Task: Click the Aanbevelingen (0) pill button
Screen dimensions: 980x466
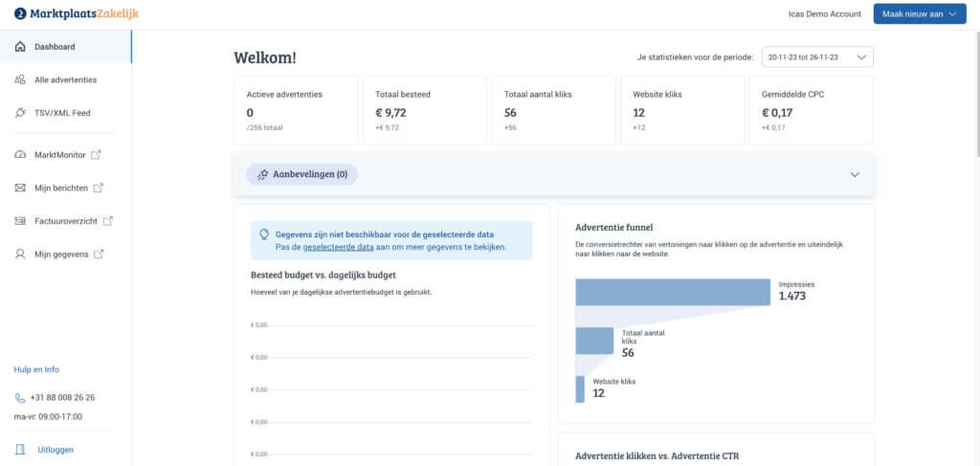Action: point(302,175)
